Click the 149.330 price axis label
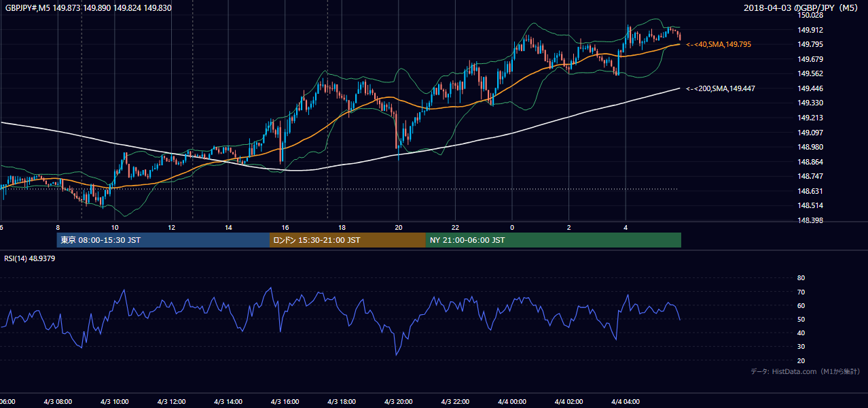 pyautogui.click(x=810, y=103)
